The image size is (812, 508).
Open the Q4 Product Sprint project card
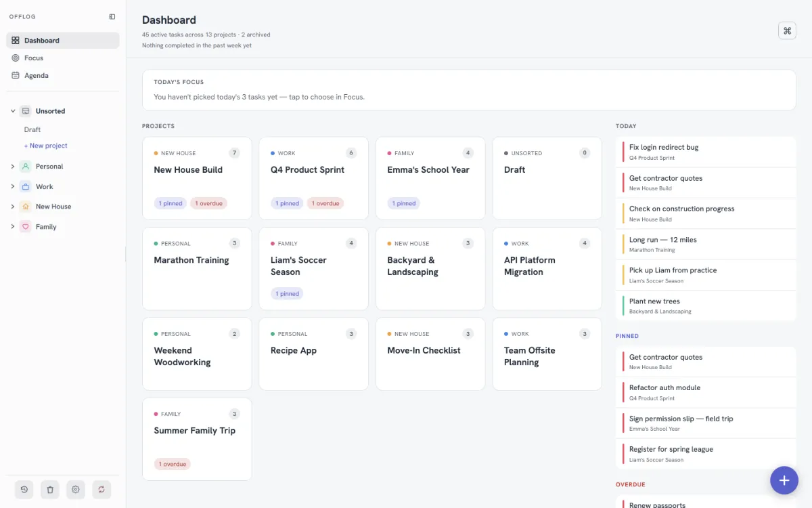[x=313, y=179]
